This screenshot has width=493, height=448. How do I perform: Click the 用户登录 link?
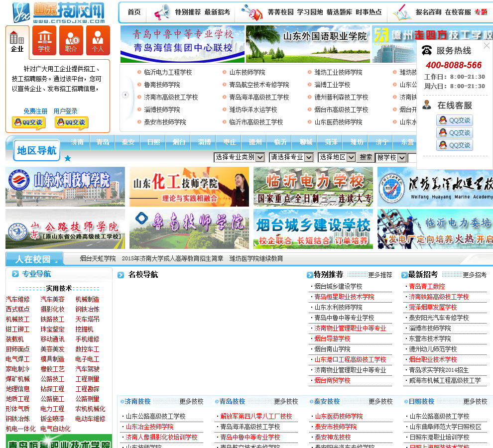tap(65, 111)
